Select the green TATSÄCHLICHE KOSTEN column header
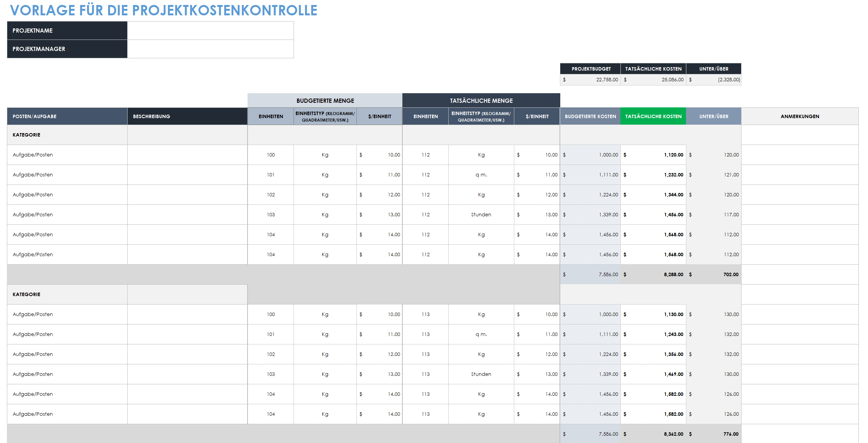This screenshot has width=868, height=443. click(x=653, y=116)
